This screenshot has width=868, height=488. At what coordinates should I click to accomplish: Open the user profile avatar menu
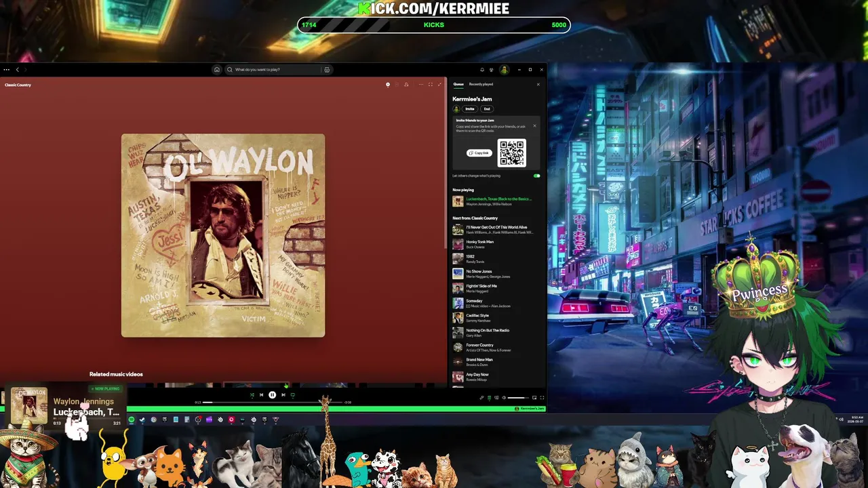[x=504, y=69]
